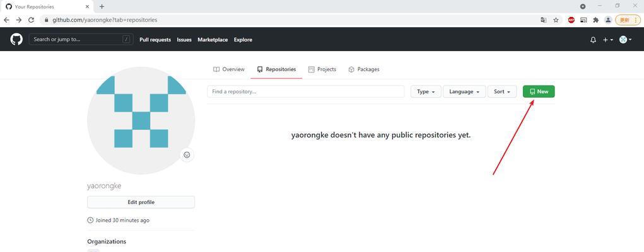Viewport: 644px width, 252px height.
Task: Expand the Language filter dropdown
Action: click(464, 91)
